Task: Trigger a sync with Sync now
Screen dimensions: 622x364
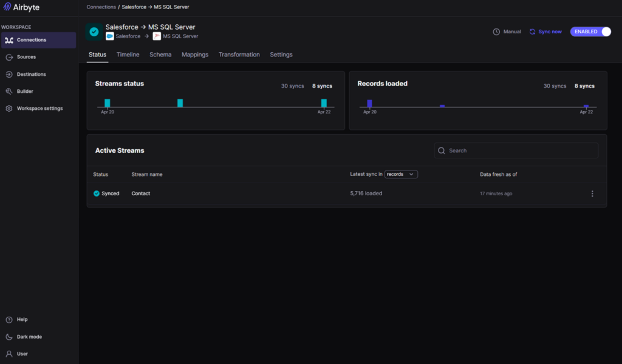Action: pos(545,31)
